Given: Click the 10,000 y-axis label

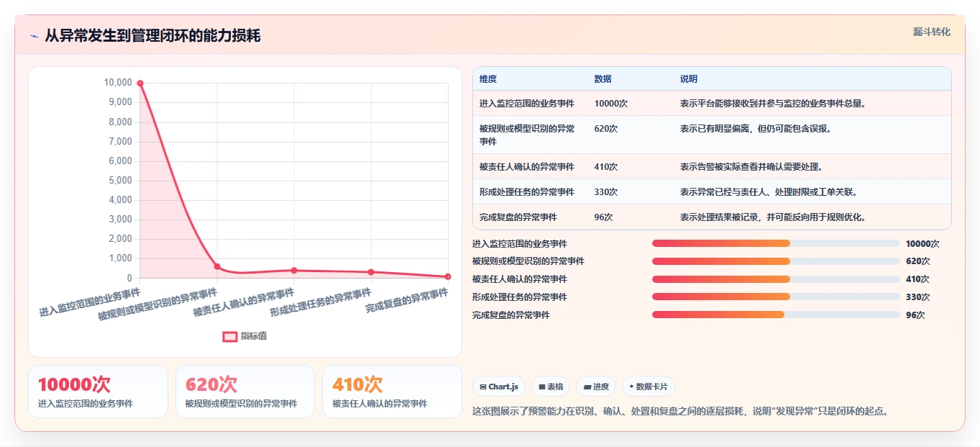Looking at the screenshot, I should pyautogui.click(x=118, y=83).
